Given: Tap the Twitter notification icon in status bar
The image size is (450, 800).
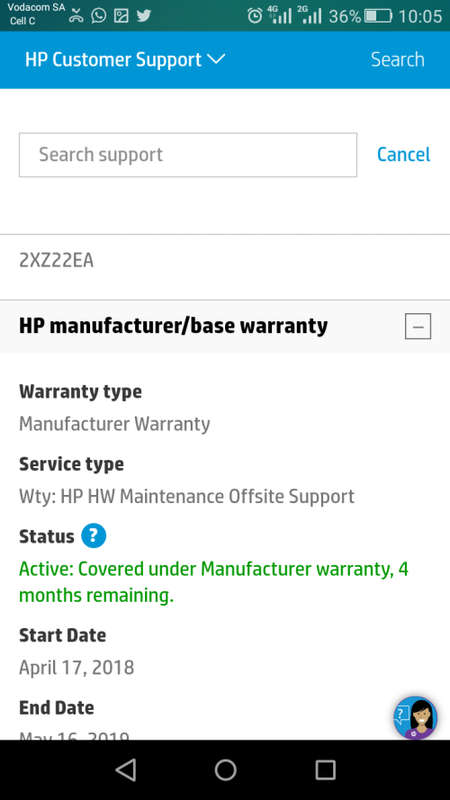Looking at the screenshot, I should pyautogui.click(x=144, y=15).
